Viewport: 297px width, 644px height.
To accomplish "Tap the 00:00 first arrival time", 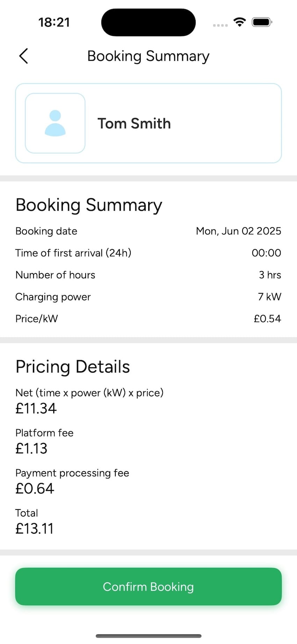I will pyautogui.click(x=266, y=253).
